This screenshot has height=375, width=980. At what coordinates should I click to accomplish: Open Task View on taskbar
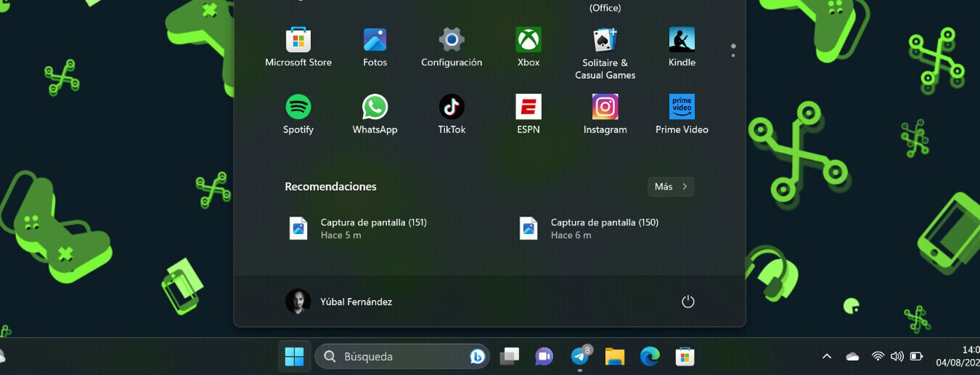coord(510,357)
